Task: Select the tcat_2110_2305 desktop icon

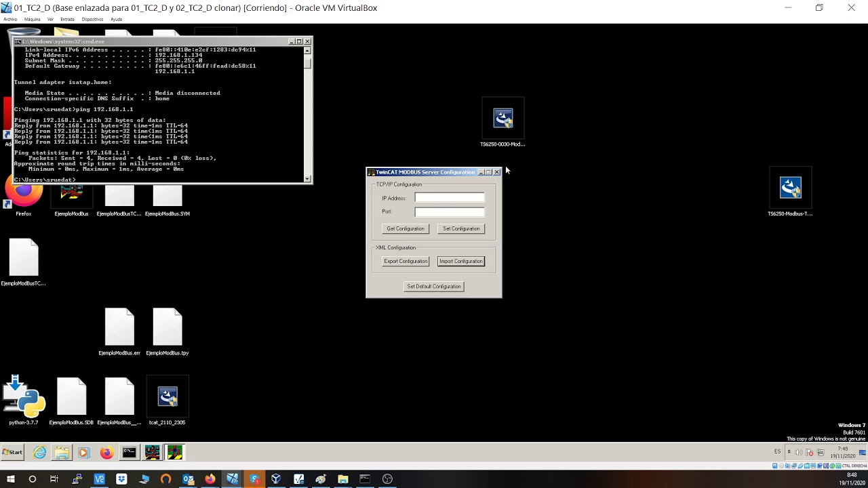Action: tap(167, 401)
